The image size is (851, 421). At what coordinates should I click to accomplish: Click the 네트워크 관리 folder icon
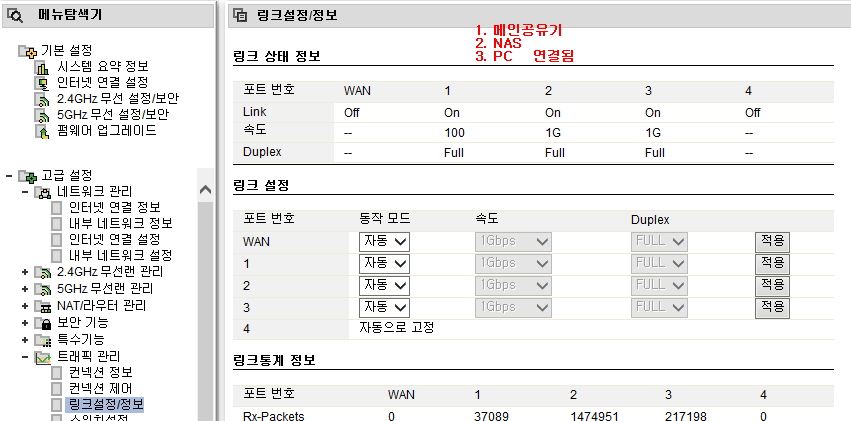click(x=43, y=193)
